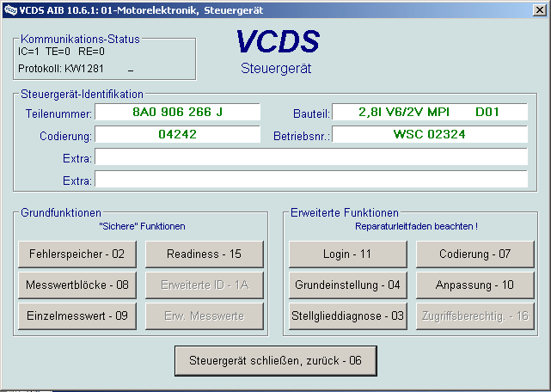Open Fehlerspeicher - 02 fault codes

(x=77, y=254)
